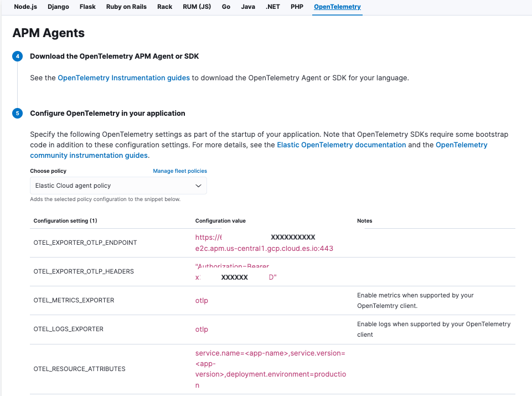Open the RUM (JS) tab
The width and height of the screenshot is (532, 396).
[x=197, y=7]
